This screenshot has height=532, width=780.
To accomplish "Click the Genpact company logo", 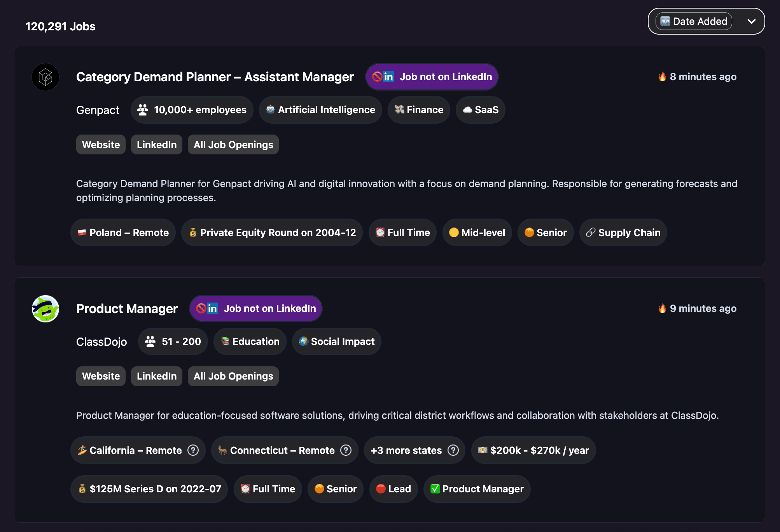I will pyautogui.click(x=45, y=77).
